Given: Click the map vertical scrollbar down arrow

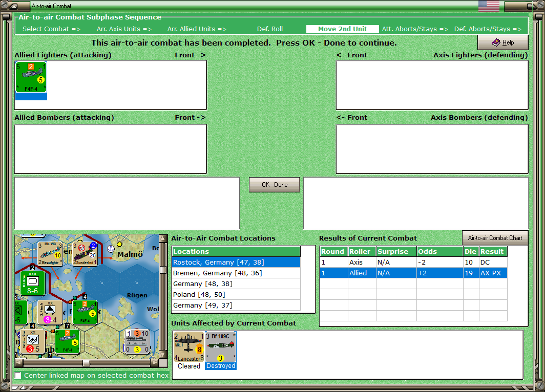Looking at the screenshot, I should (x=163, y=355).
